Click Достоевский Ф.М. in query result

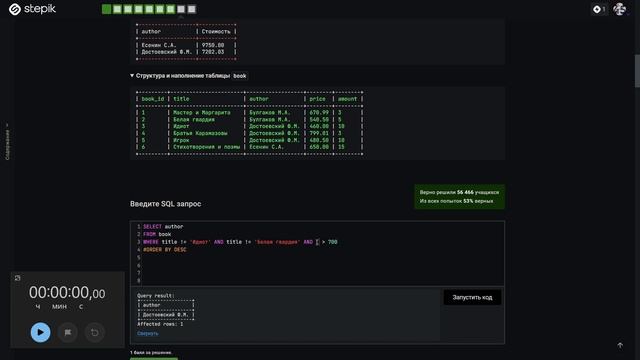pos(165,315)
